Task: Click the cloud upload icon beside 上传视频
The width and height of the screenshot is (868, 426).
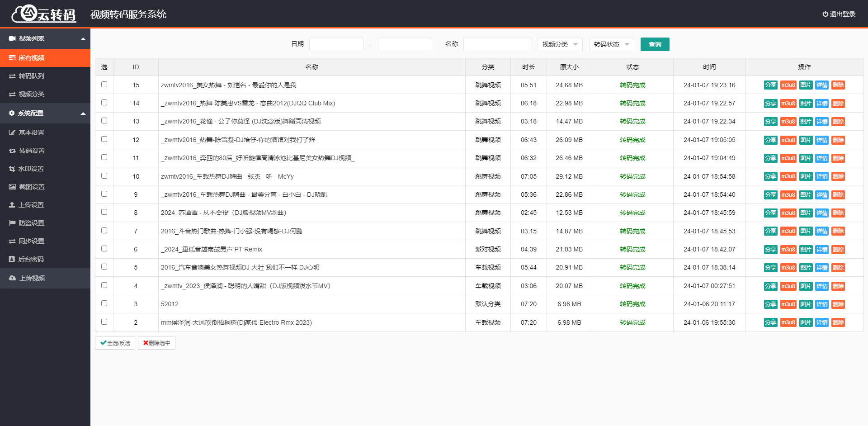Action: point(12,278)
